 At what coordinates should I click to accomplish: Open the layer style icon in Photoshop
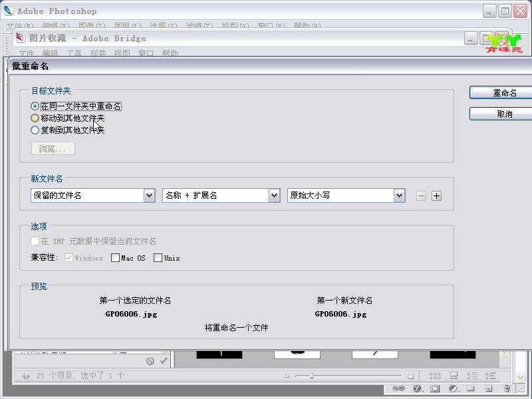(x=418, y=388)
